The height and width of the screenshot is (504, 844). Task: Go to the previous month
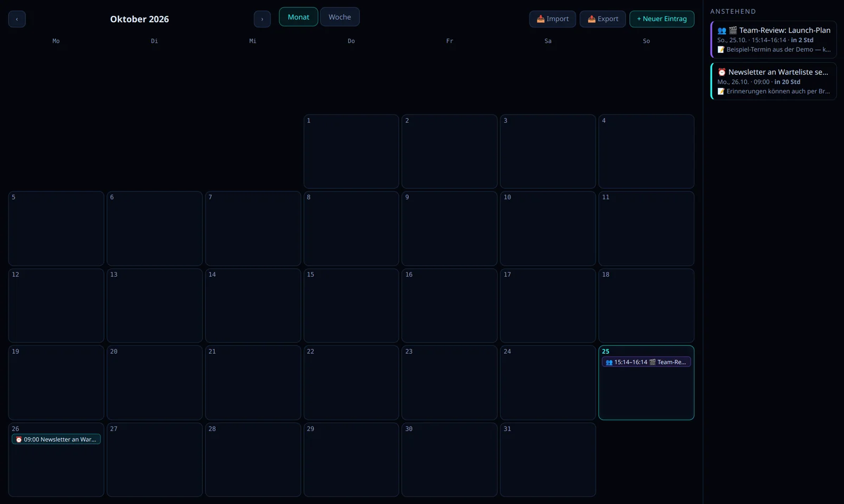(17, 19)
